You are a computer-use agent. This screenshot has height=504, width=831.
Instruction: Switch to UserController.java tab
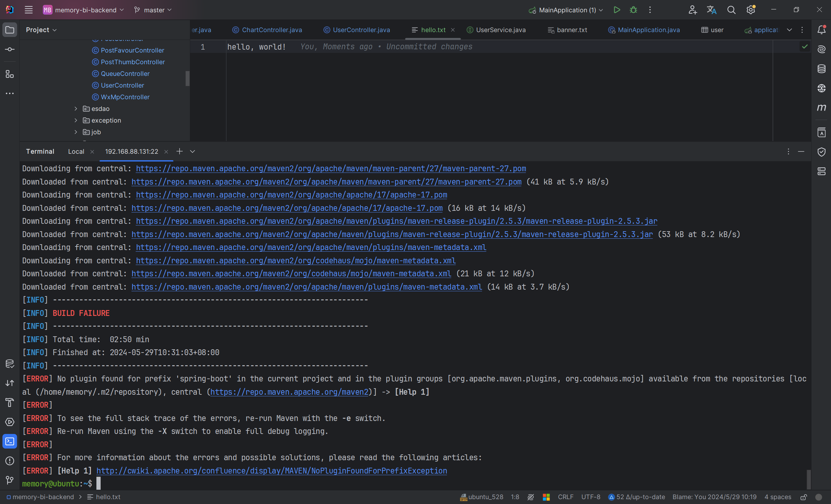pos(356,30)
